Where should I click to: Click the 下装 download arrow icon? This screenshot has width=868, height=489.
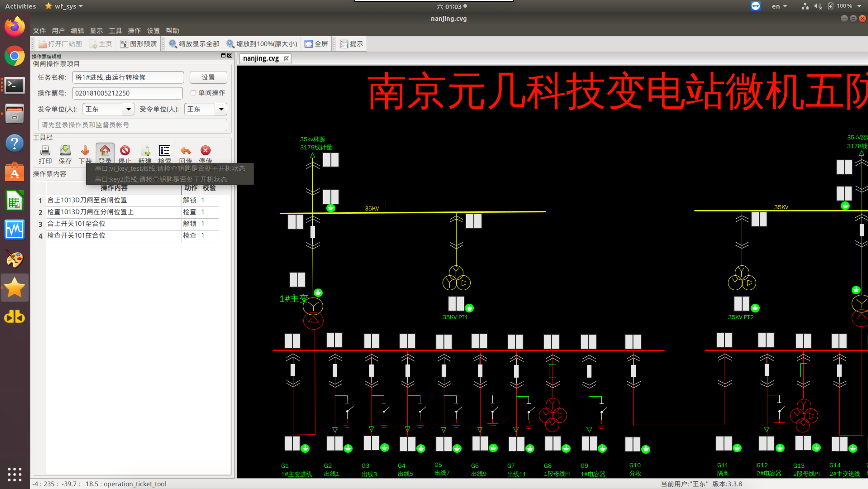click(85, 151)
